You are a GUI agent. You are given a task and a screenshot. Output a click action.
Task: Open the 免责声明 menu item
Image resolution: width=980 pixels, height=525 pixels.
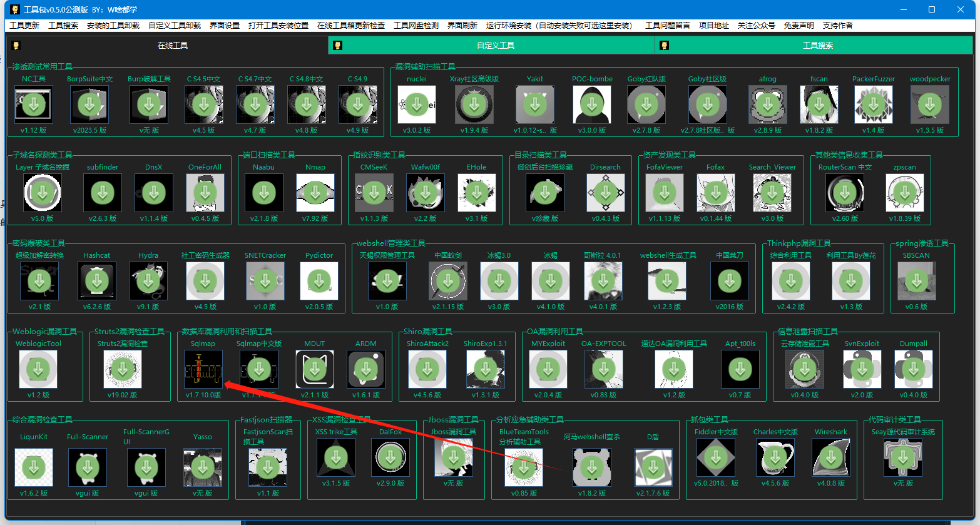click(x=799, y=26)
